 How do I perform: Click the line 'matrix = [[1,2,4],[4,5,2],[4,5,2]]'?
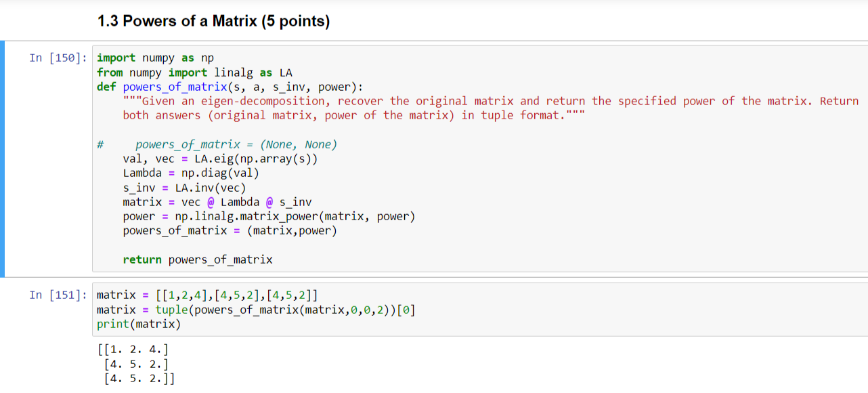(207, 295)
